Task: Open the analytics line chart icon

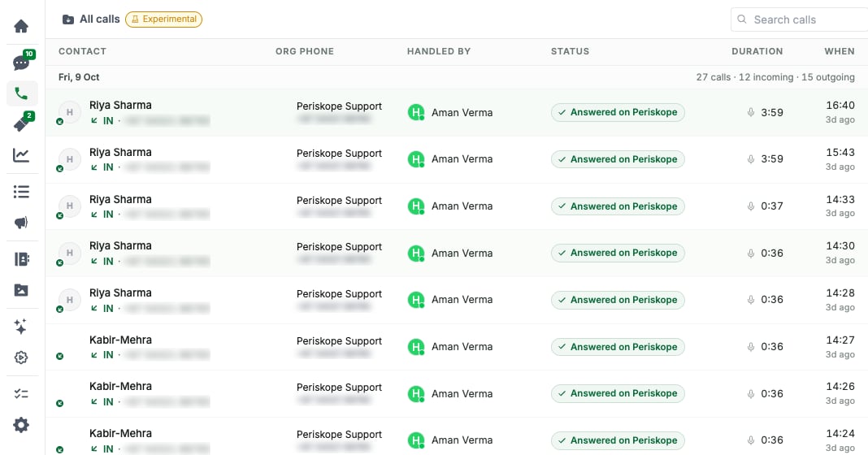Action: pos(21,155)
